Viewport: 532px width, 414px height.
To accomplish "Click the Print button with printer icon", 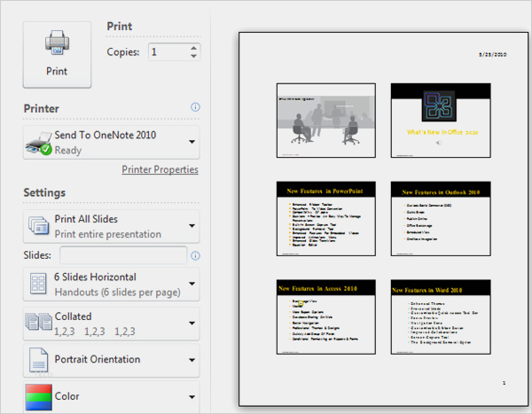I will tap(57, 54).
